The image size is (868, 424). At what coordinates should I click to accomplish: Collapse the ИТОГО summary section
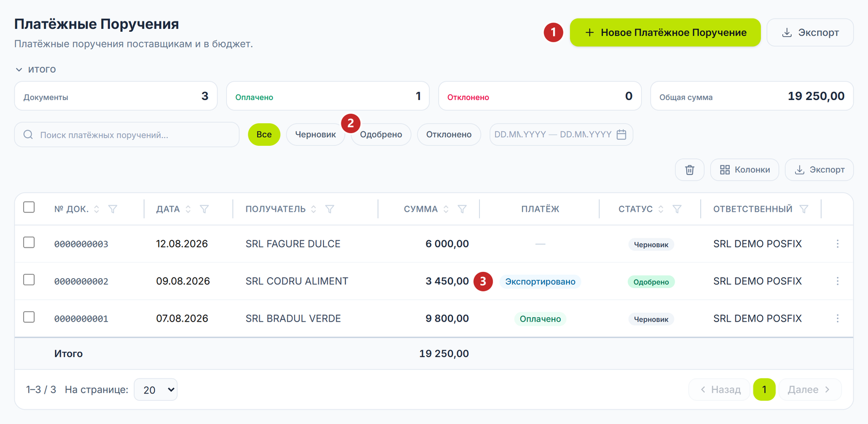[36, 69]
